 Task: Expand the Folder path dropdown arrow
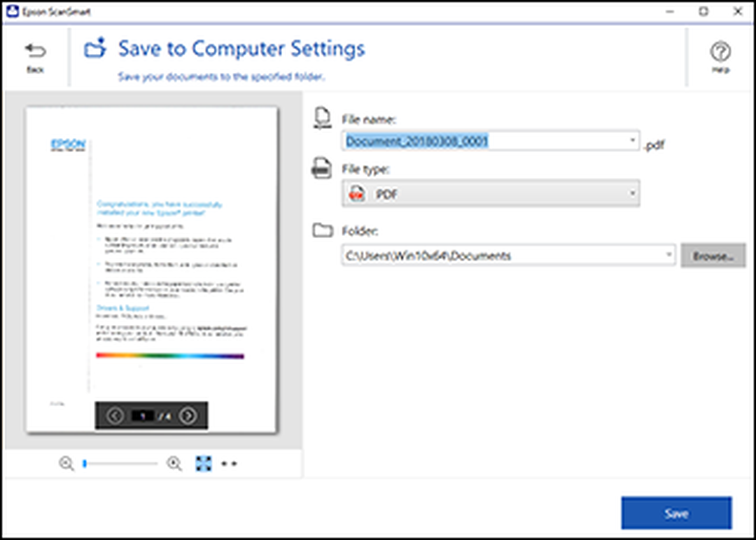click(x=668, y=254)
